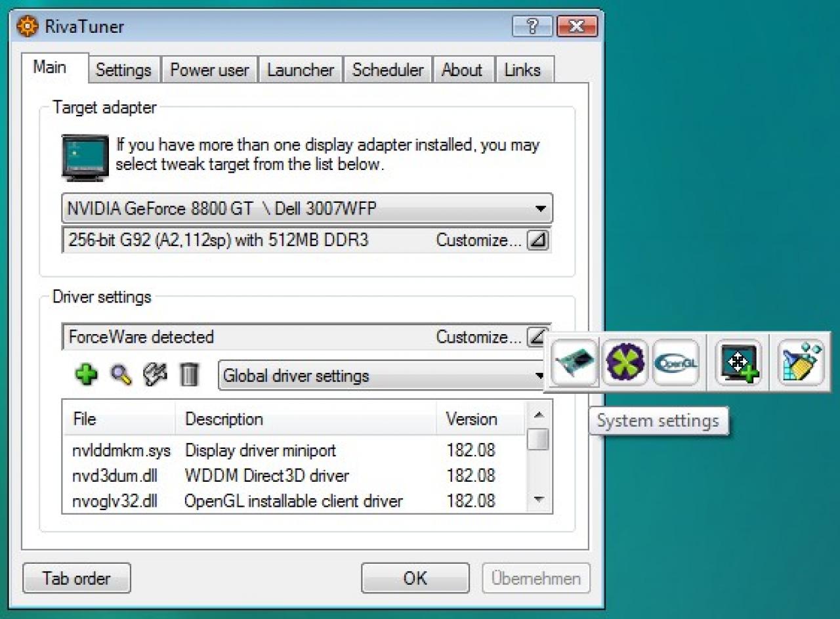Click the help question mark button

[532, 26]
